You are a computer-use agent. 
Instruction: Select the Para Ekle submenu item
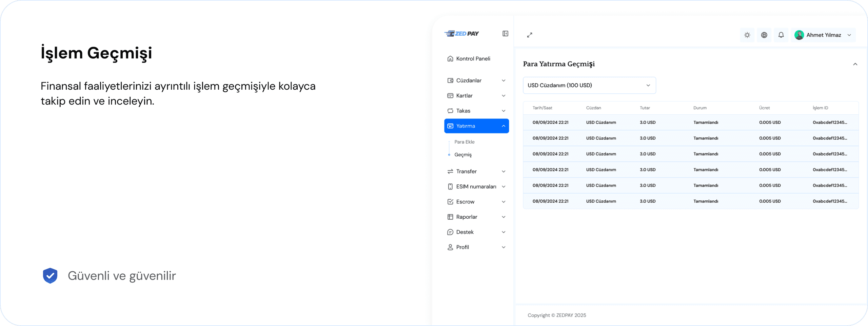click(x=464, y=142)
